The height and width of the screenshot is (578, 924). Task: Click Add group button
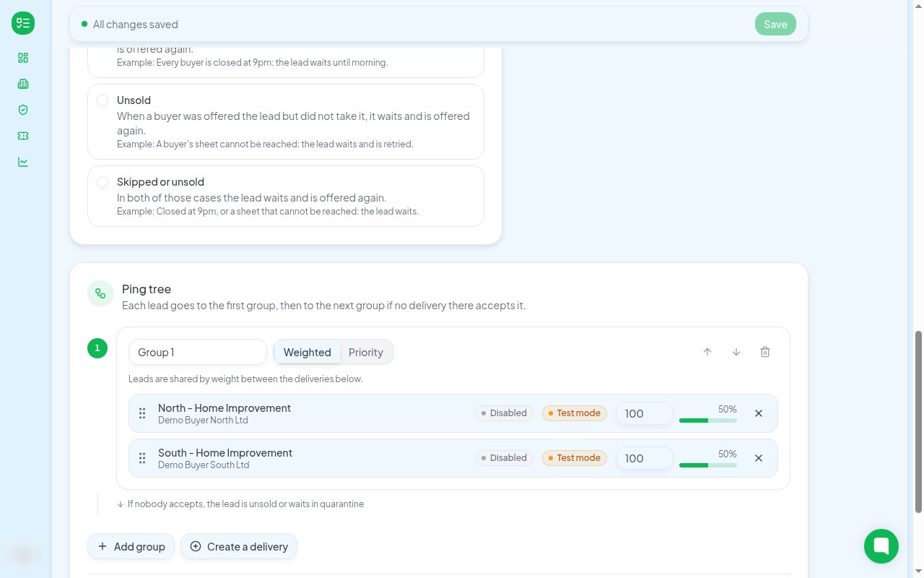[x=131, y=546]
